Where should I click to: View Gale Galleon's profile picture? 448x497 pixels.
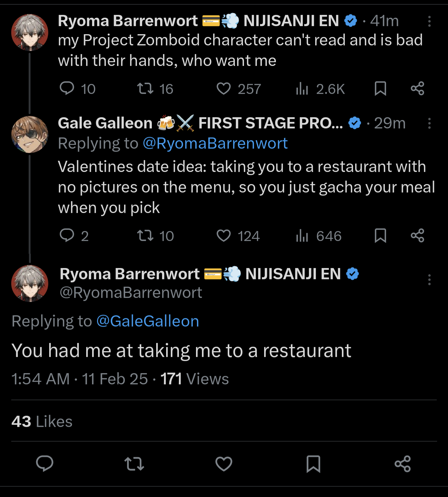[30, 134]
